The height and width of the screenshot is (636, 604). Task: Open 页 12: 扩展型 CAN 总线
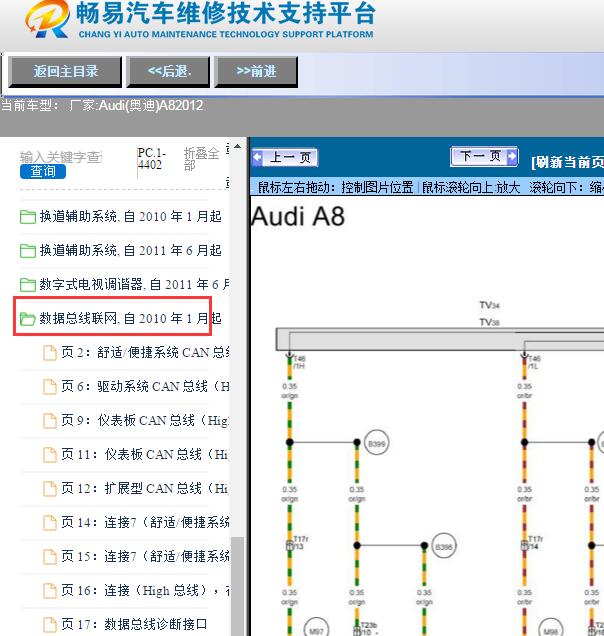pos(146,488)
